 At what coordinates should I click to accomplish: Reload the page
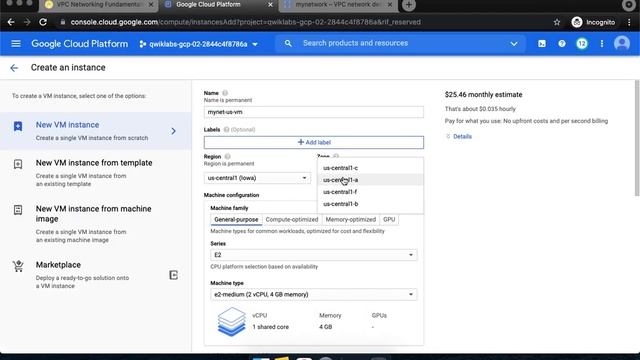[43, 22]
